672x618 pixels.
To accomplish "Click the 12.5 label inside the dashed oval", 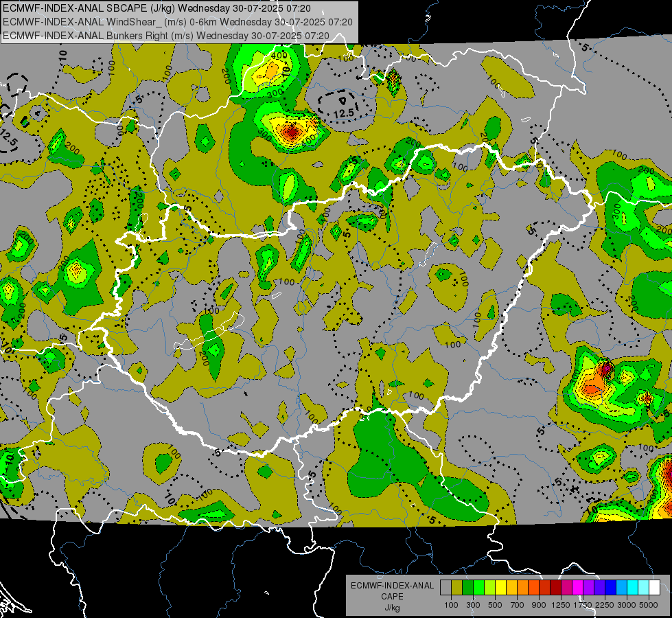I will click(x=343, y=113).
